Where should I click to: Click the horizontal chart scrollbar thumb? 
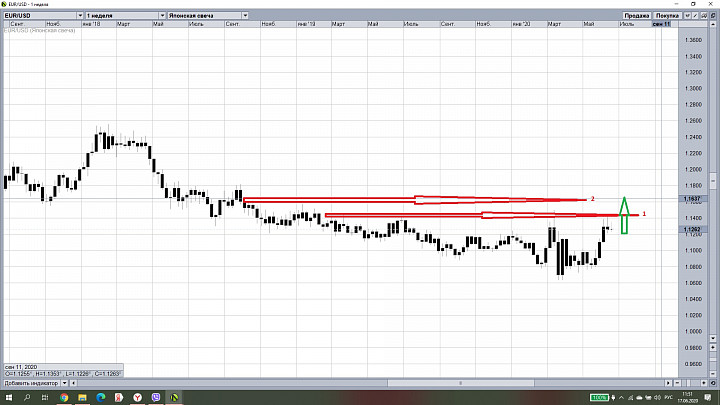(461, 383)
